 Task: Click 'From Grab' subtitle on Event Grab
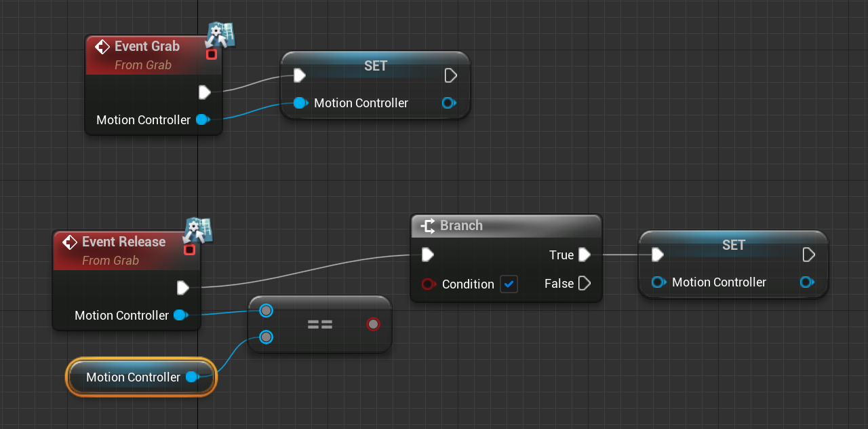point(143,65)
